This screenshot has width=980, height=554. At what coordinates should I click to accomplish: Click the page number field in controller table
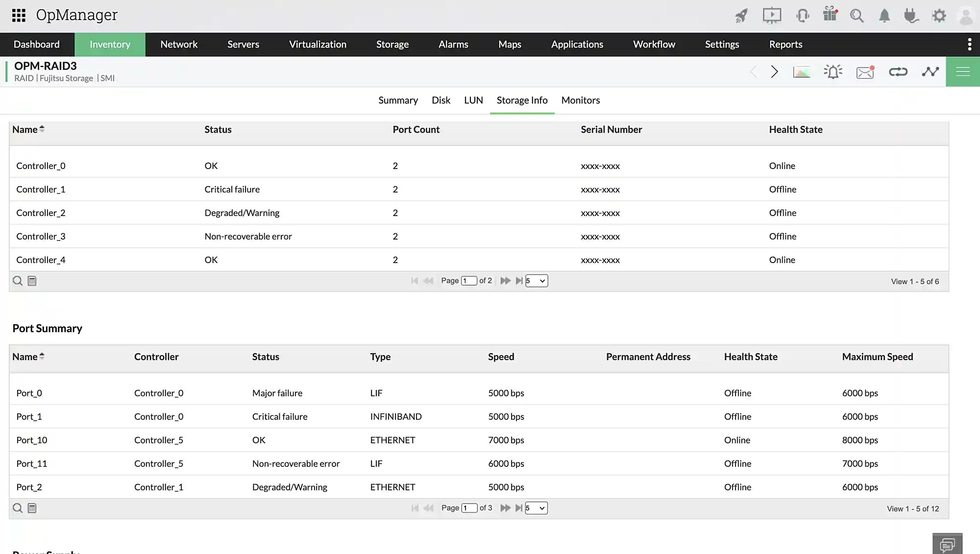(x=469, y=281)
